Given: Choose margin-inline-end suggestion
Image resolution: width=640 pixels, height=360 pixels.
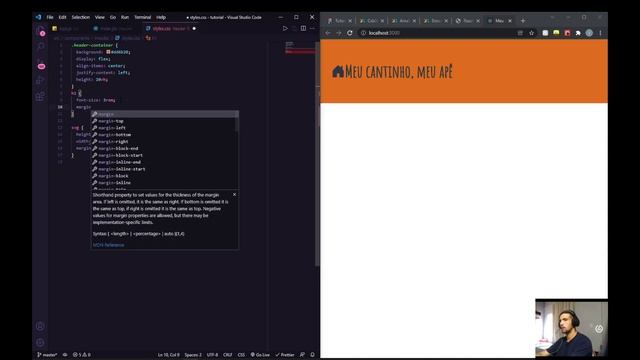Looking at the screenshot, I should [x=164, y=162].
